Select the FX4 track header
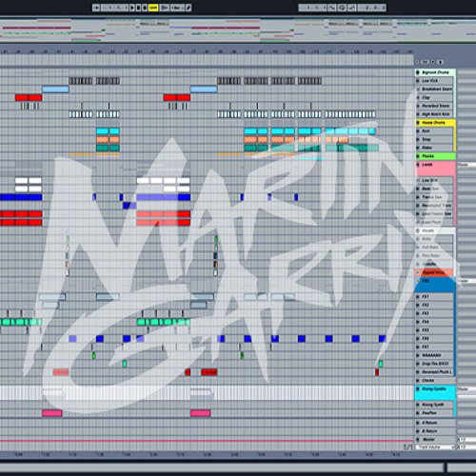 coord(434,322)
